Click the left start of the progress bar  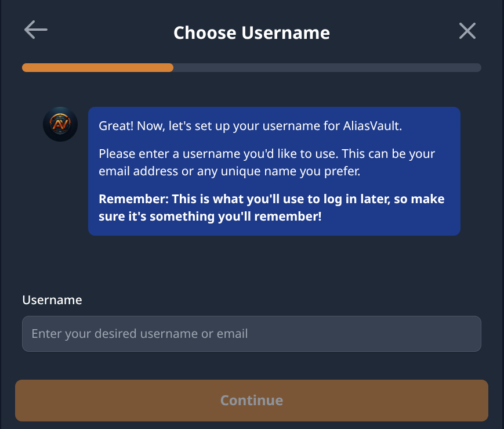(27, 67)
